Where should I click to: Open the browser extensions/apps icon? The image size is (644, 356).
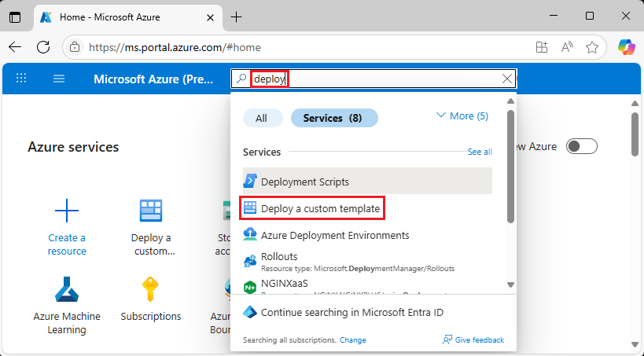click(542, 47)
